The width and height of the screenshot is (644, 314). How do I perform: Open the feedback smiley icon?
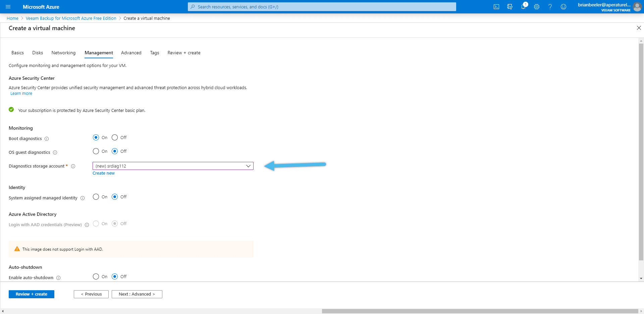pyautogui.click(x=563, y=7)
